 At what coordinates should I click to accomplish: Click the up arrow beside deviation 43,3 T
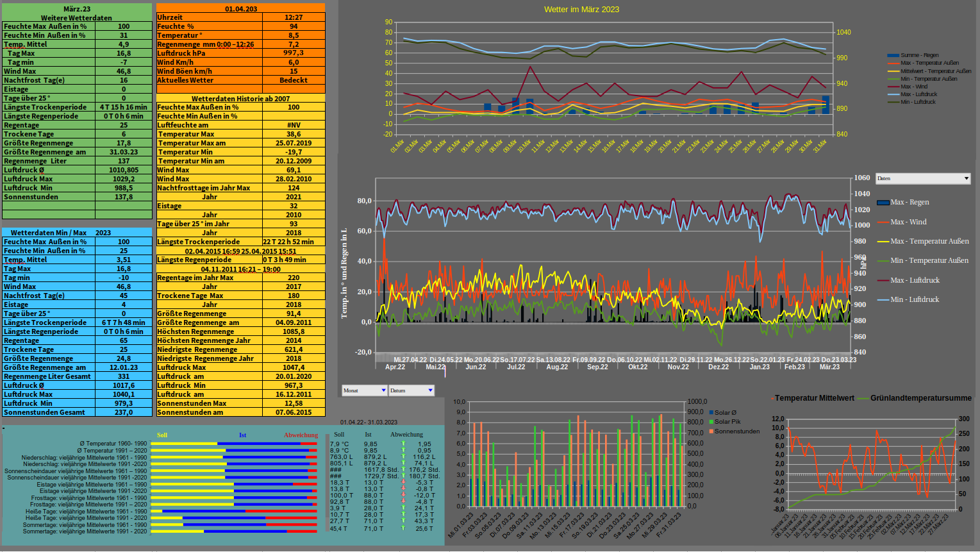pos(403,521)
